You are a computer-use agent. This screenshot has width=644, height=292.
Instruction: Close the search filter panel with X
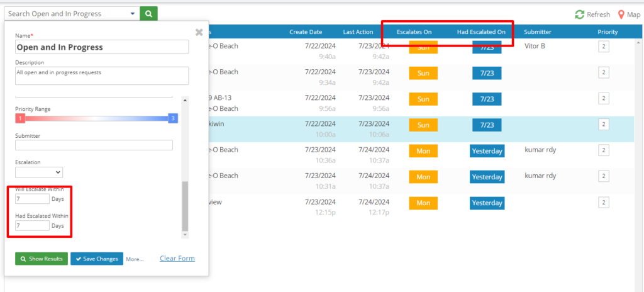tap(199, 32)
